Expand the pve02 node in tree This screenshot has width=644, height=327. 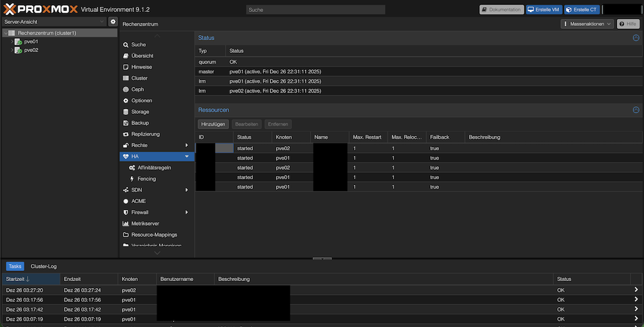pos(12,50)
